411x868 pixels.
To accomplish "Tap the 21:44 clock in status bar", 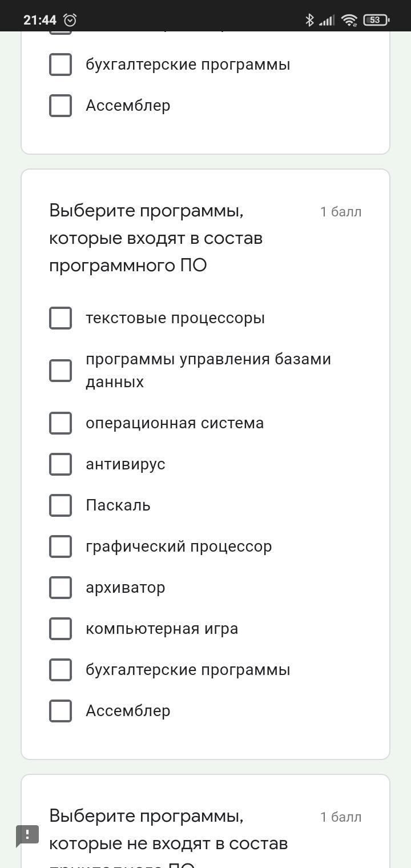I will (40, 20).
